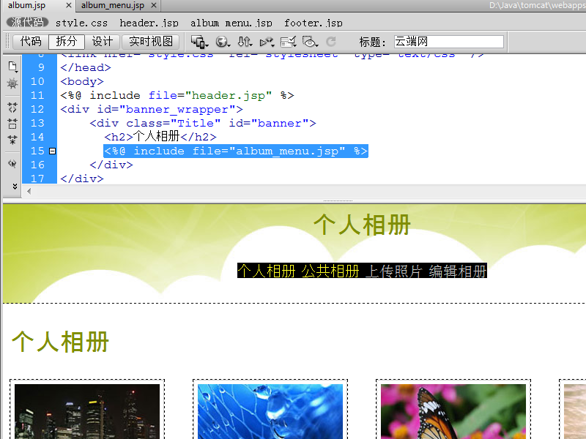Show more code toolbar tools via chevrons
This screenshot has width=586, height=439.
click(15, 186)
